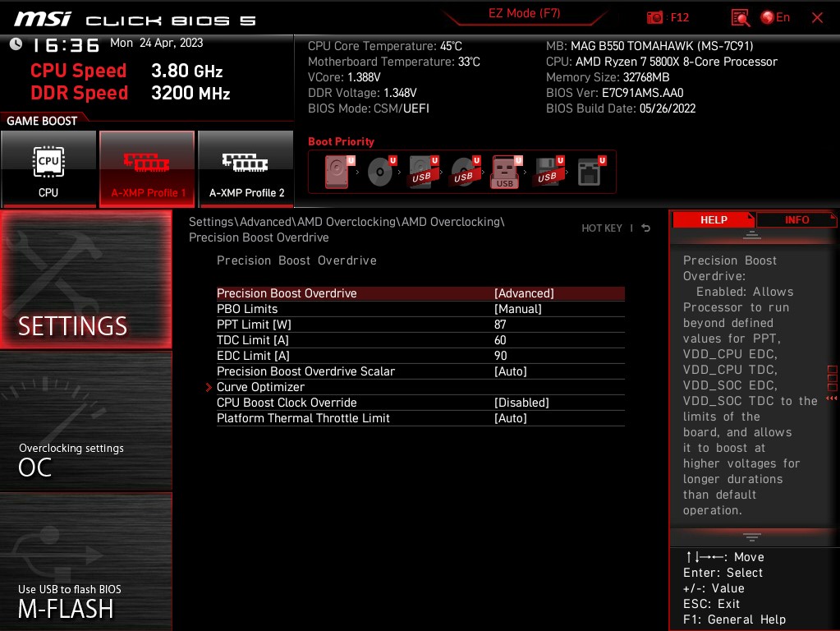
Task: Expand the Curve Optimizer submenu
Action: point(260,386)
